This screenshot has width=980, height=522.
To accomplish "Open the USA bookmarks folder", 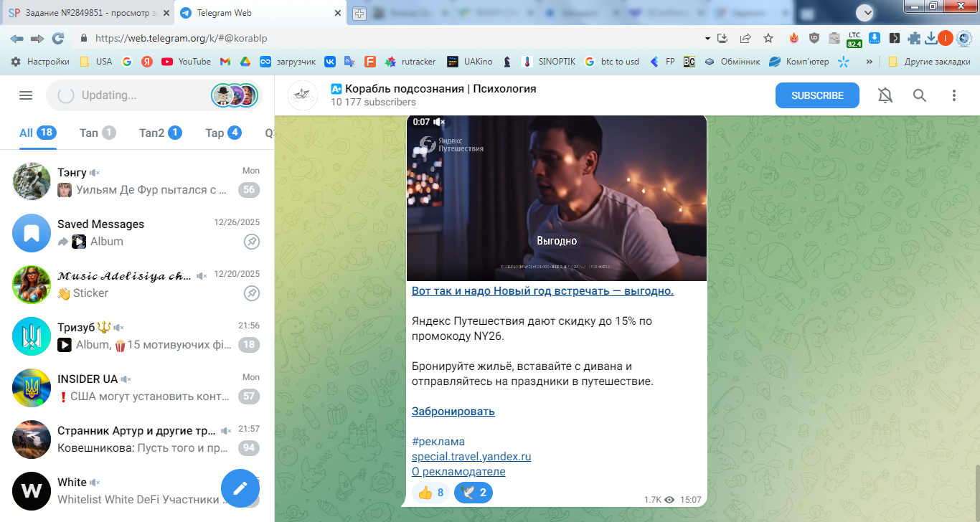I will pyautogui.click(x=95, y=62).
